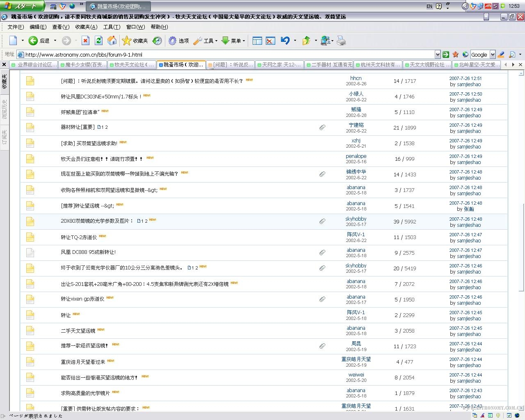Viewport: 525px width, 420px height.
Task: Open 选项 options gear icon
Action: click(178, 41)
